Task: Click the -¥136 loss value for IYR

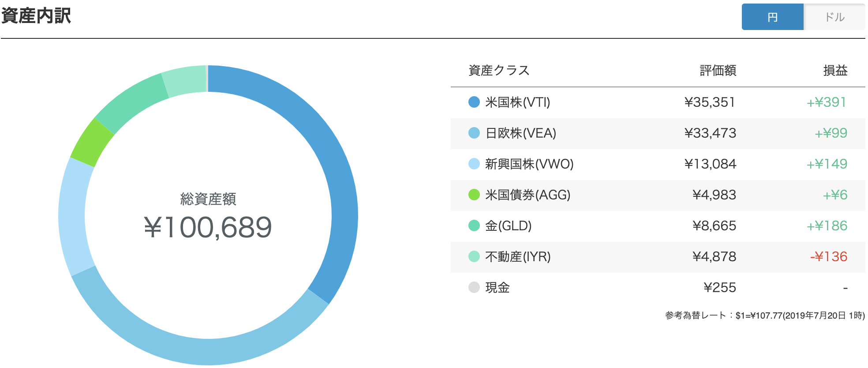Action: 829,256
